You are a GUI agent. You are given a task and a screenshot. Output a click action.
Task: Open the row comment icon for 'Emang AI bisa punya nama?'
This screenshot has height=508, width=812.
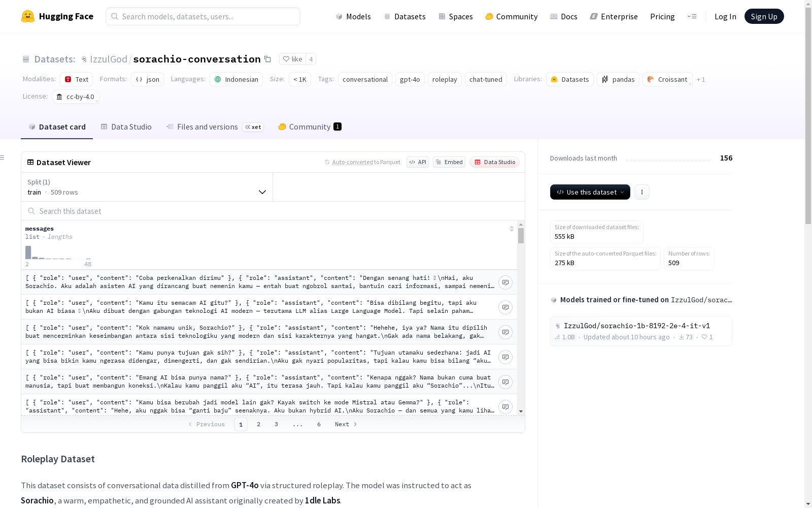tap(505, 382)
